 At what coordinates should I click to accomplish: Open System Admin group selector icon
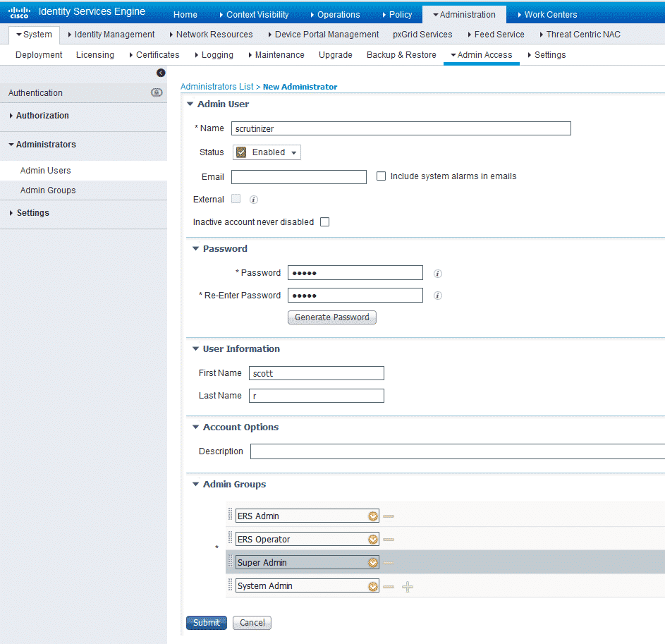pos(373,586)
